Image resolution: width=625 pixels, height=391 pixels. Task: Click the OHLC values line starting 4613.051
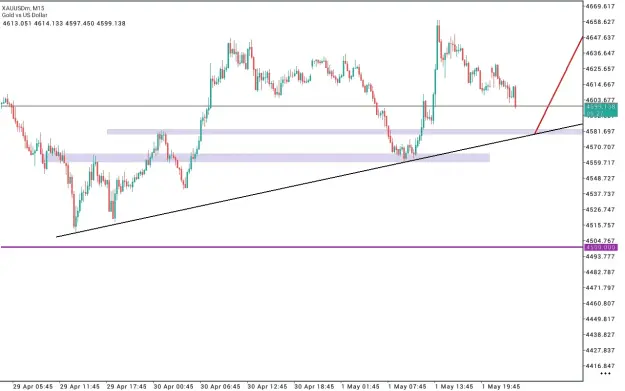[x=64, y=24]
